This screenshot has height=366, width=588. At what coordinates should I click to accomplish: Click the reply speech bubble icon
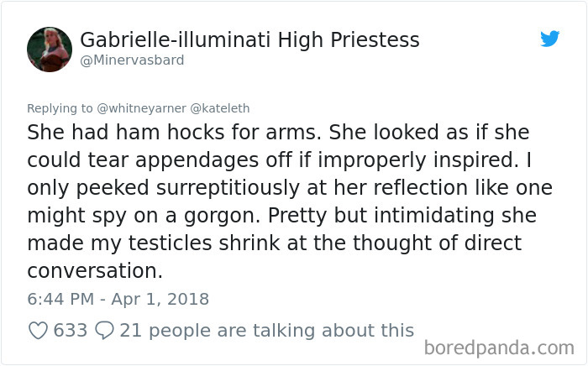pos(105,331)
